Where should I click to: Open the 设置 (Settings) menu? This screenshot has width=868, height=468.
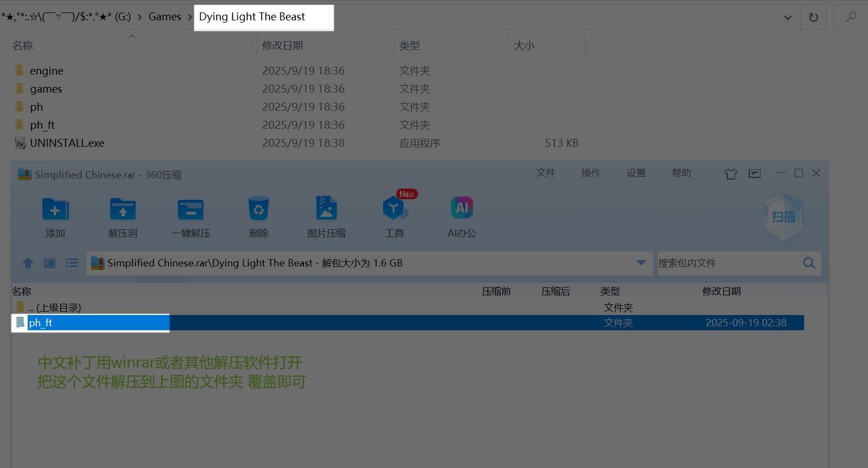pyautogui.click(x=636, y=173)
